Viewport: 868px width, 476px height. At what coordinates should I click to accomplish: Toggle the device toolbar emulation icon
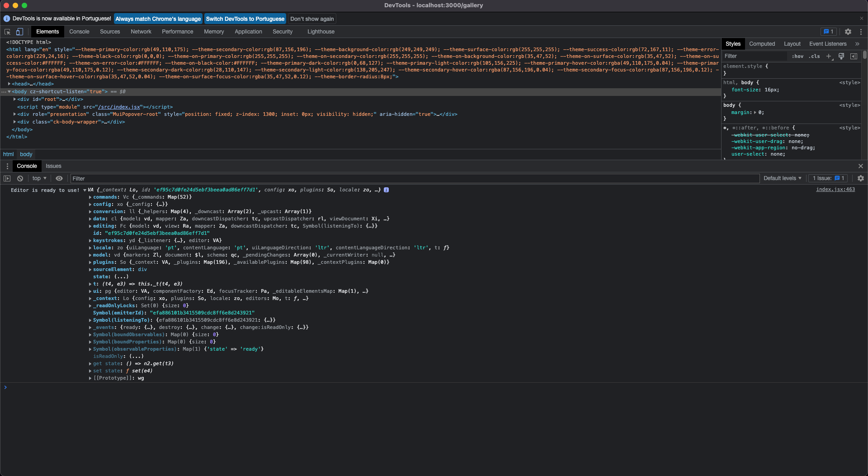19,32
